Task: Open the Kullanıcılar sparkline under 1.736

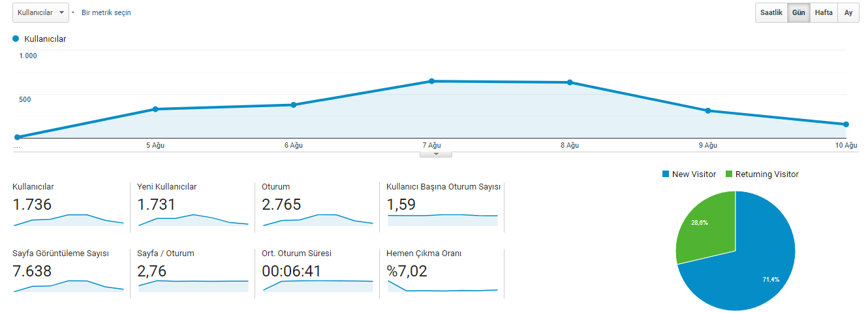Action: pyautogui.click(x=69, y=220)
